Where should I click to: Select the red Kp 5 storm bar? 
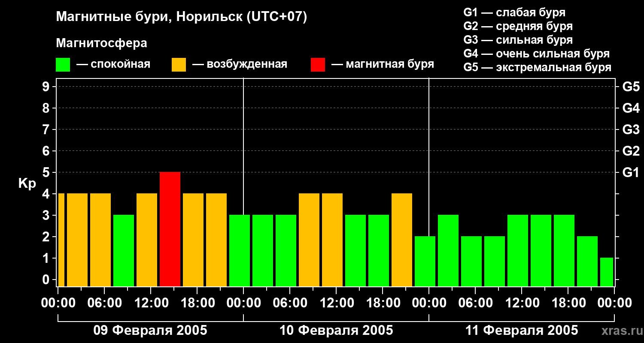tap(170, 229)
